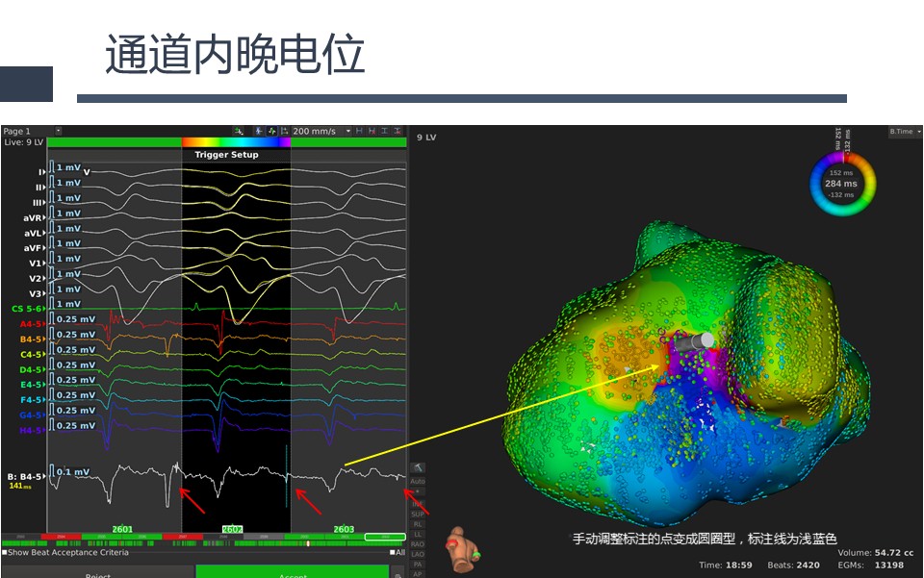Click the 0.25 mV gain marker for A4-5

pos(72,319)
